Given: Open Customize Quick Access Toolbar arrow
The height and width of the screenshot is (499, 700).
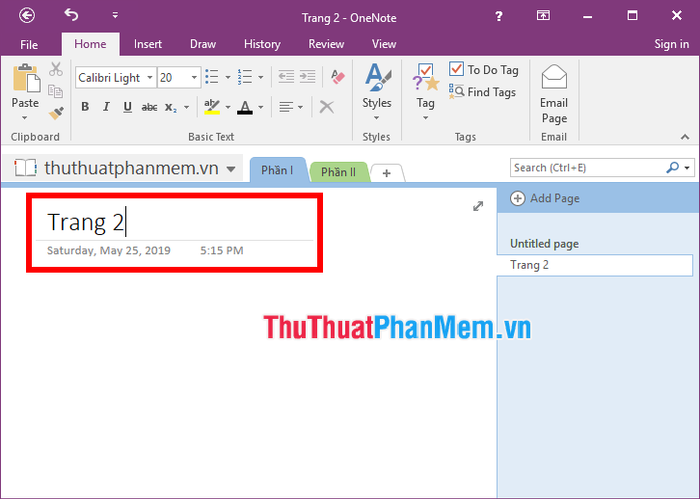Looking at the screenshot, I should coord(115,15).
